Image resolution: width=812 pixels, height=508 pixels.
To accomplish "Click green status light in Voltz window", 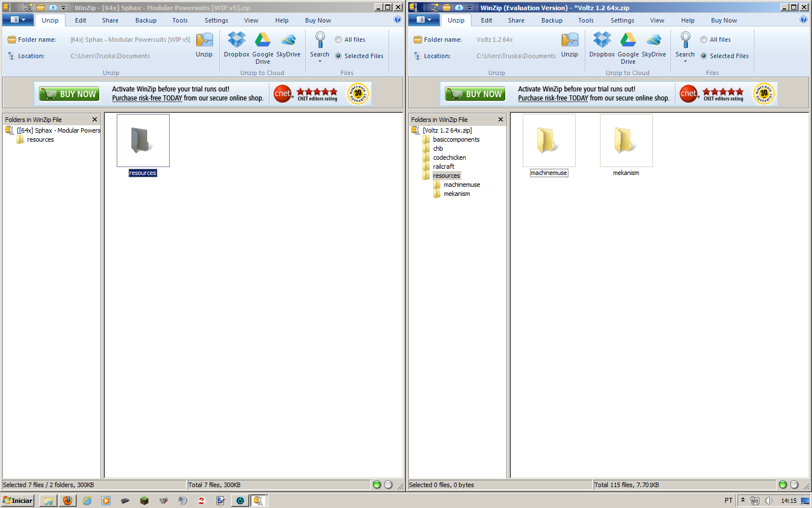I will pos(783,484).
